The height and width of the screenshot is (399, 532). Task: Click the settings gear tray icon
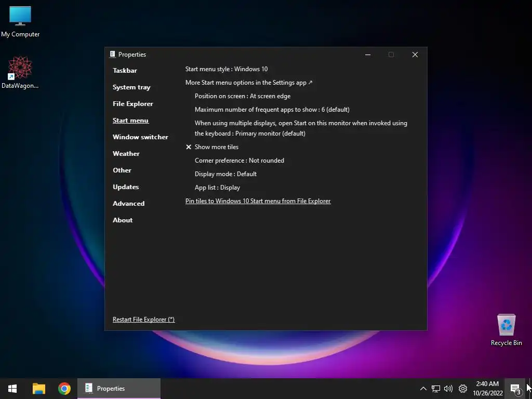tap(462, 389)
